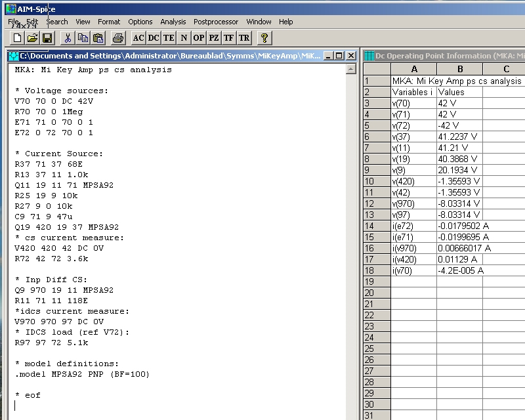Open the Edit menu
The image size is (525, 420).
32,22
